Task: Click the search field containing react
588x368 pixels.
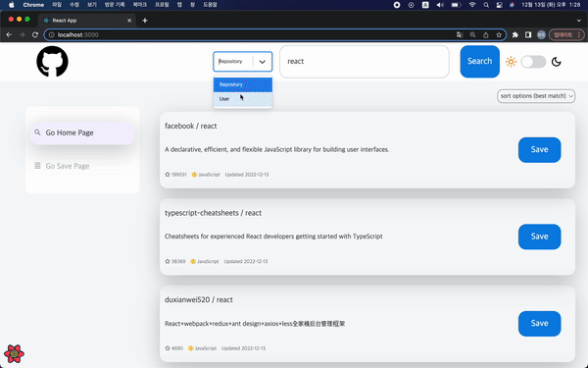Action: [x=365, y=62]
